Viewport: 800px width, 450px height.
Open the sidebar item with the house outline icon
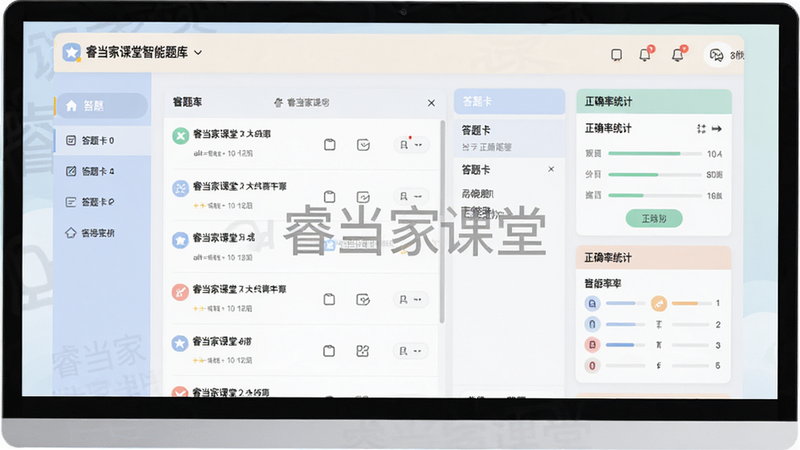coord(102,233)
